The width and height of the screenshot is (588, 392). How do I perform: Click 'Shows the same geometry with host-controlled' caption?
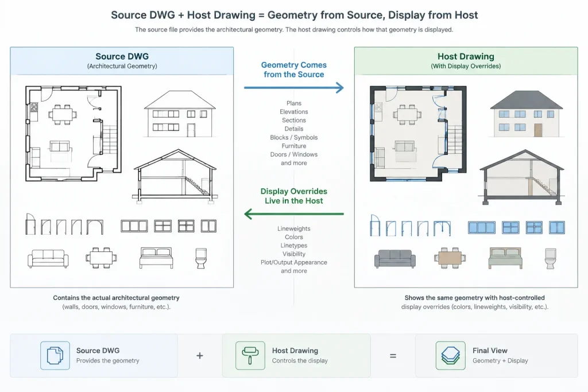[x=475, y=298]
